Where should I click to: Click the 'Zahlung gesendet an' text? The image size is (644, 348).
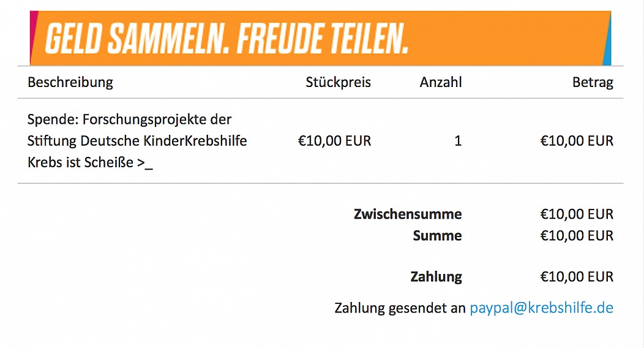click(400, 308)
